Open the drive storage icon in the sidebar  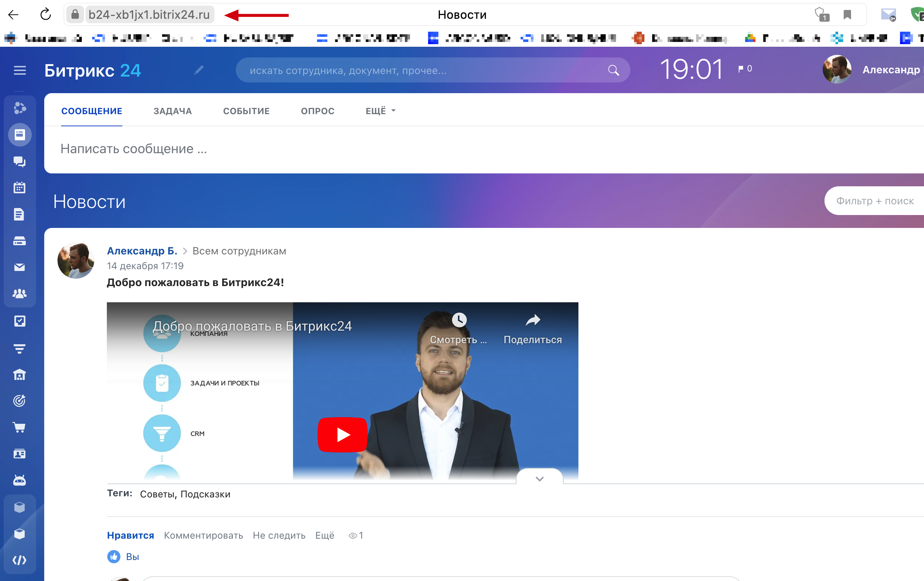[x=20, y=241]
